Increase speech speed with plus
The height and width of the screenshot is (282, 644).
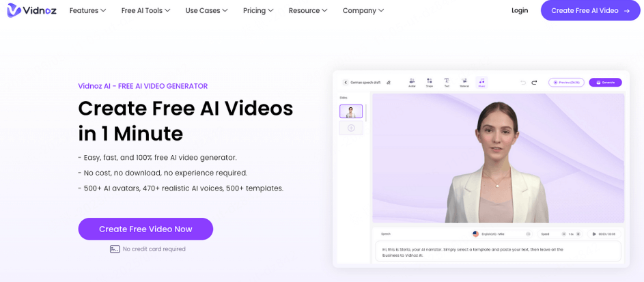pos(578,234)
